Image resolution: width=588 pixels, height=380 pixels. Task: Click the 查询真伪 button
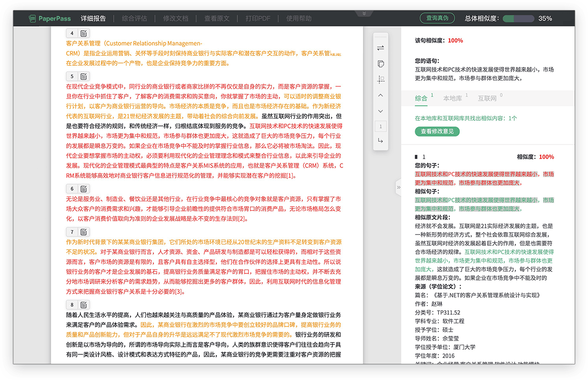pos(437,18)
